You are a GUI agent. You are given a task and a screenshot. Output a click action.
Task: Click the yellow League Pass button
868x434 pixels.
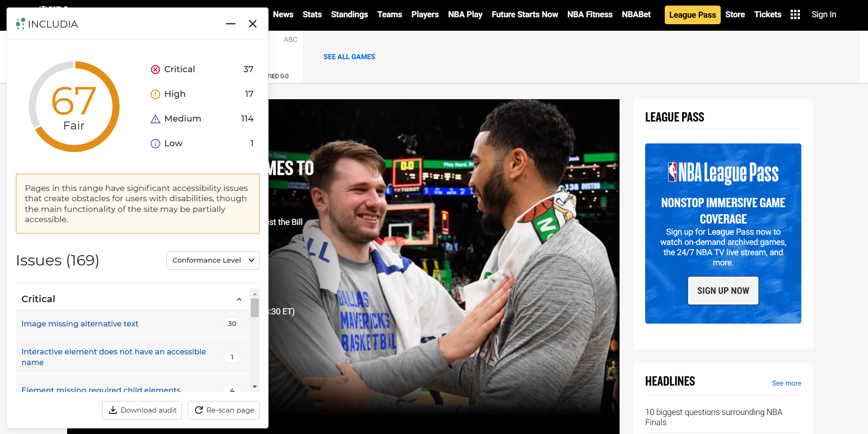click(693, 15)
